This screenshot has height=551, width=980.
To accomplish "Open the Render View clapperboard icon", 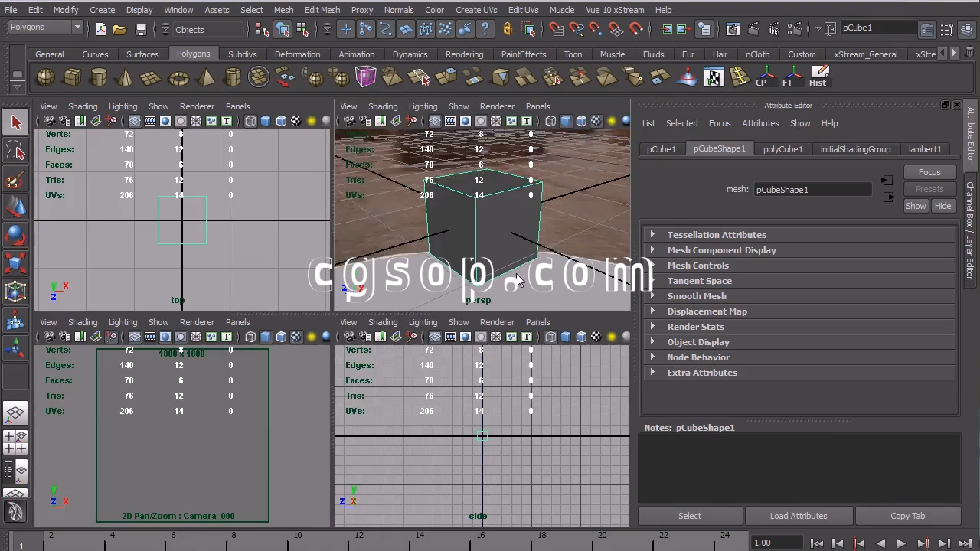I will point(733,29).
